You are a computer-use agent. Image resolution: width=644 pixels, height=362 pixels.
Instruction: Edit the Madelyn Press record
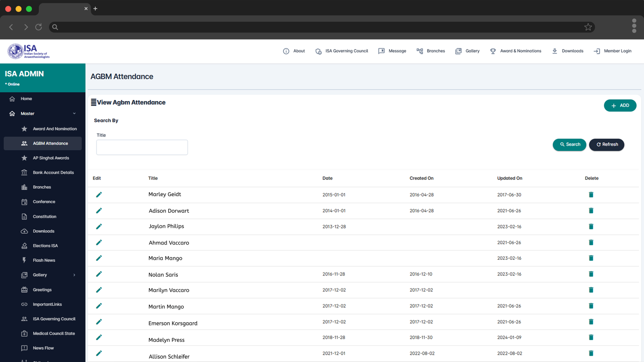(99, 337)
